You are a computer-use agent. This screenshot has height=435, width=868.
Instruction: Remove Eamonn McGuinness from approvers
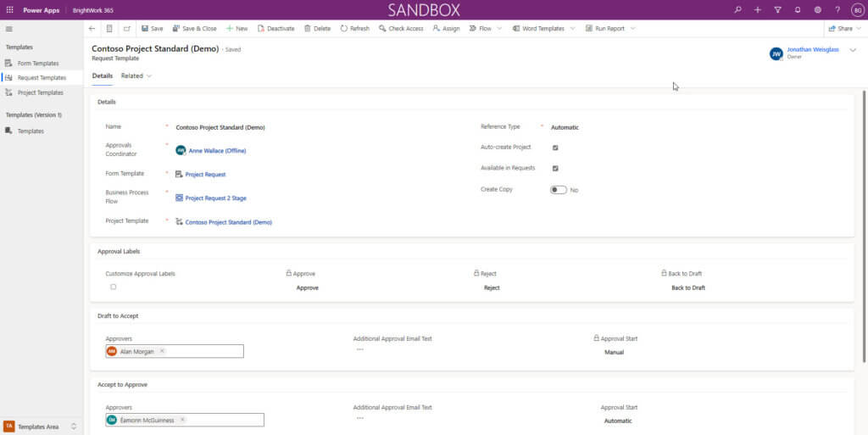click(182, 420)
